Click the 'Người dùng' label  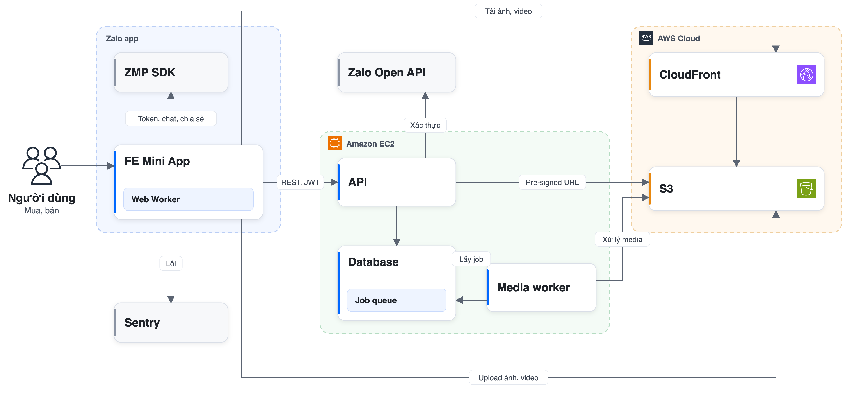coord(41,198)
